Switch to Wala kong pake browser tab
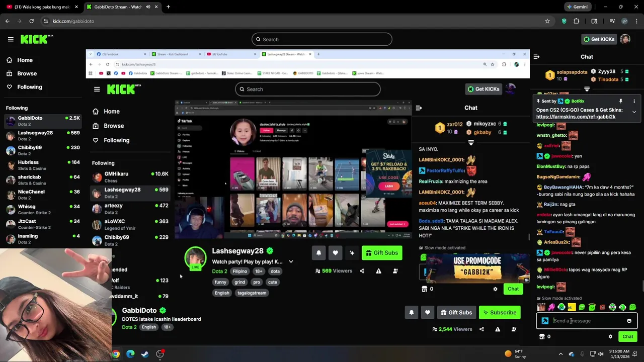The width and height of the screenshot is (644, 362). [42, 7]
